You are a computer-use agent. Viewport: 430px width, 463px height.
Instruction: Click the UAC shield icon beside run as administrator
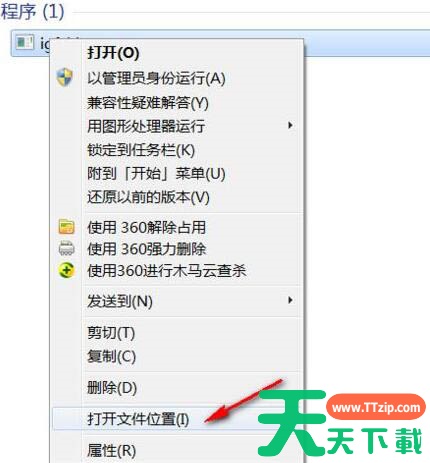[65, 77]
